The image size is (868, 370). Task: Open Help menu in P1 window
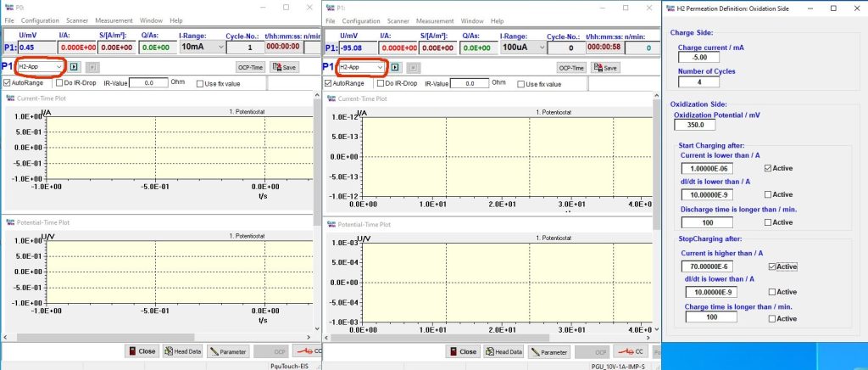pos(497,21)
